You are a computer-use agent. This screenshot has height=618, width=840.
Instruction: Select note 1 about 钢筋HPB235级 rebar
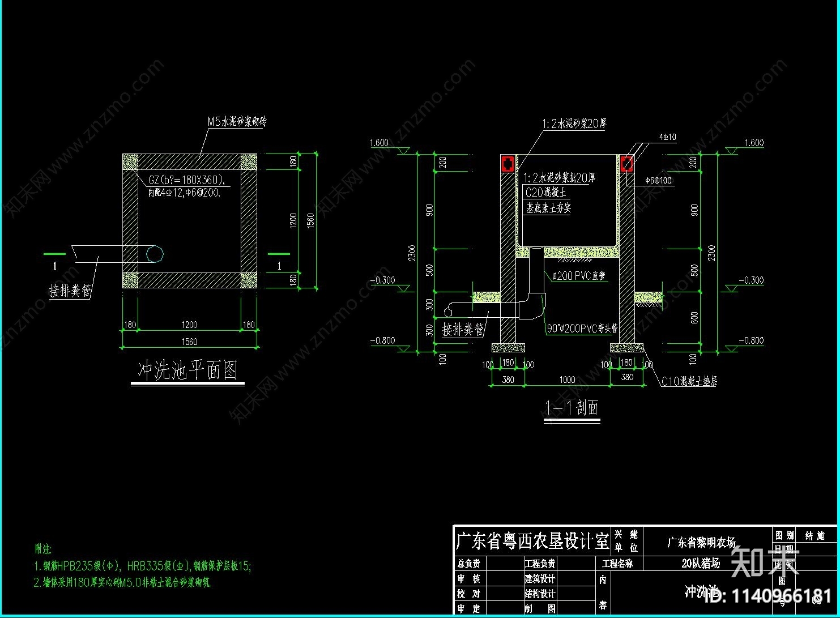pyautogui.click(x=143, y=566)
